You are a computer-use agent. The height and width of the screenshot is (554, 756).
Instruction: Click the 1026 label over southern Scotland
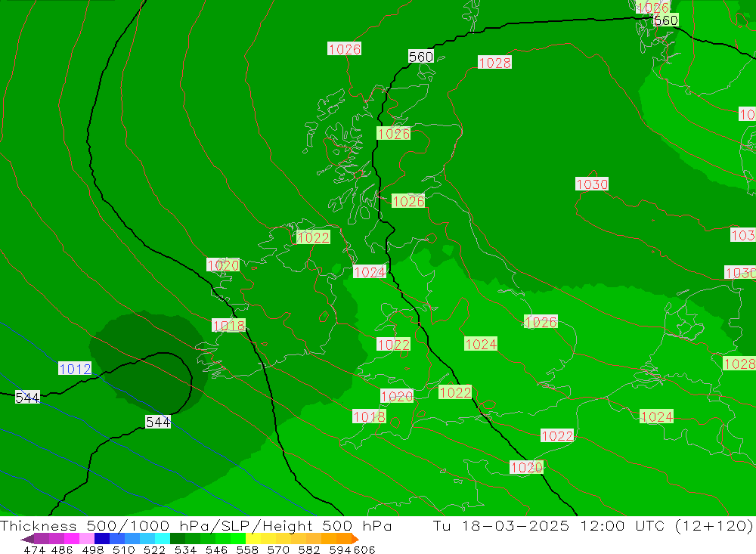(408, 201)
